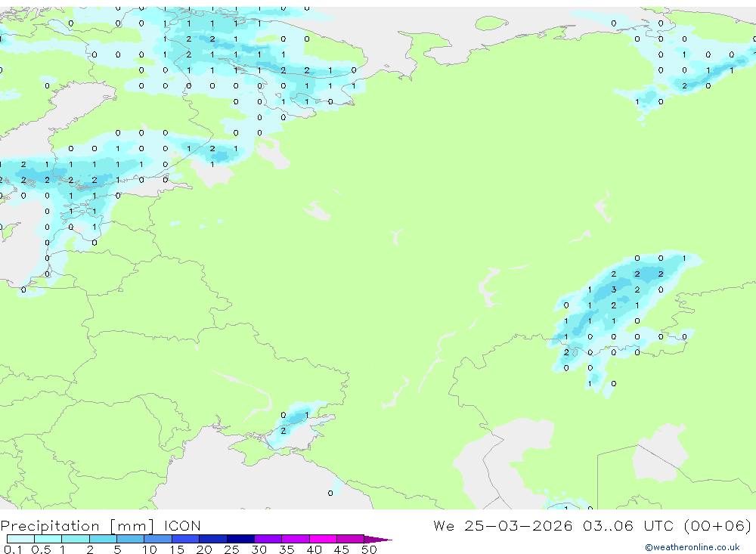Click the '5' legend scale label

tap(117, 549)
